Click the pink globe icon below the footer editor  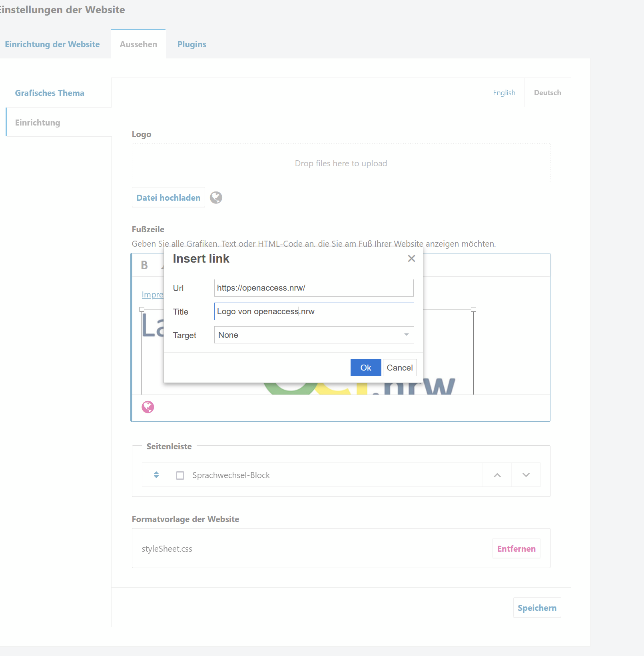(148, 407)
